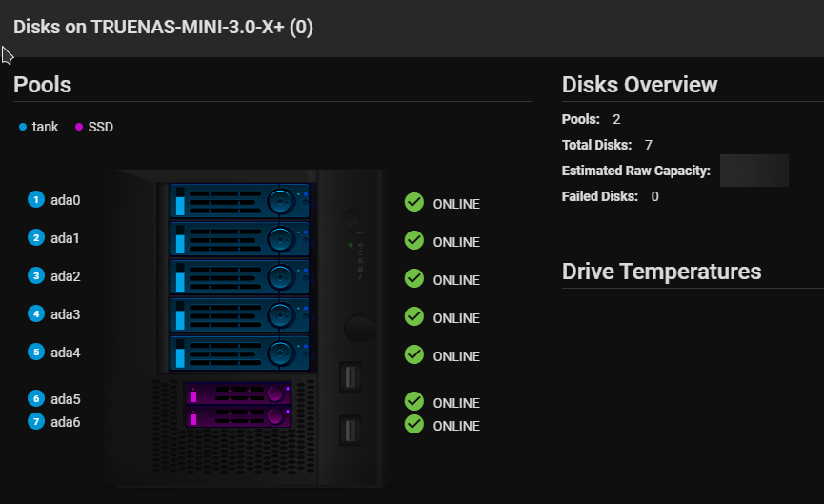Image resolution: width=824 pixels, height=504 pixels.
Task: Select the fifth blue drive bay ada4
Action: tap(240, 353)
